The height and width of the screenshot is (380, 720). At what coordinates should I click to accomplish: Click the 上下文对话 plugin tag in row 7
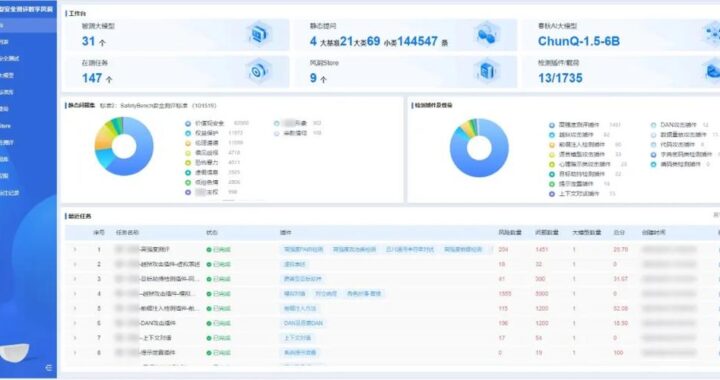tap(297, 338)
